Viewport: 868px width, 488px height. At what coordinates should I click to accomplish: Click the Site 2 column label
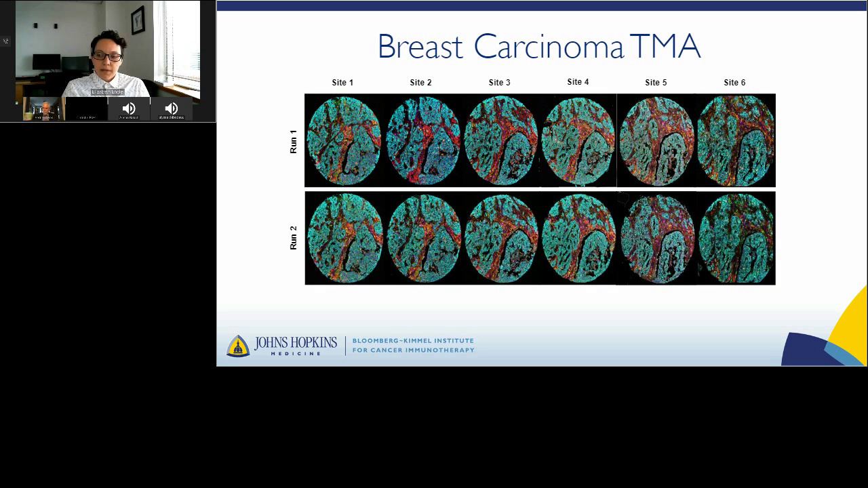tap(420, 83)
